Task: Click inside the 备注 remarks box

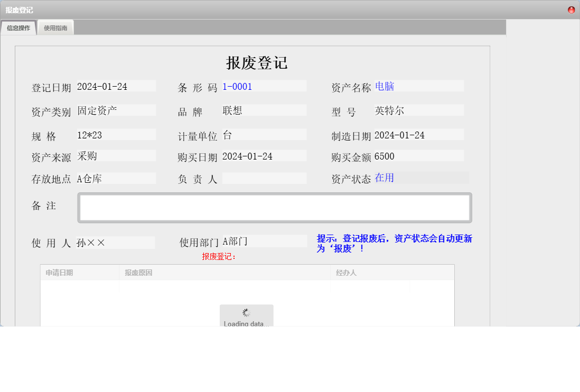Action: pos(274,207)
